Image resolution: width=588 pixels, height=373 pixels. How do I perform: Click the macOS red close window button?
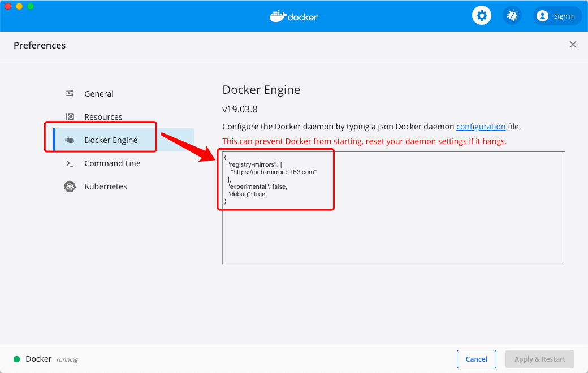point(8,6)
